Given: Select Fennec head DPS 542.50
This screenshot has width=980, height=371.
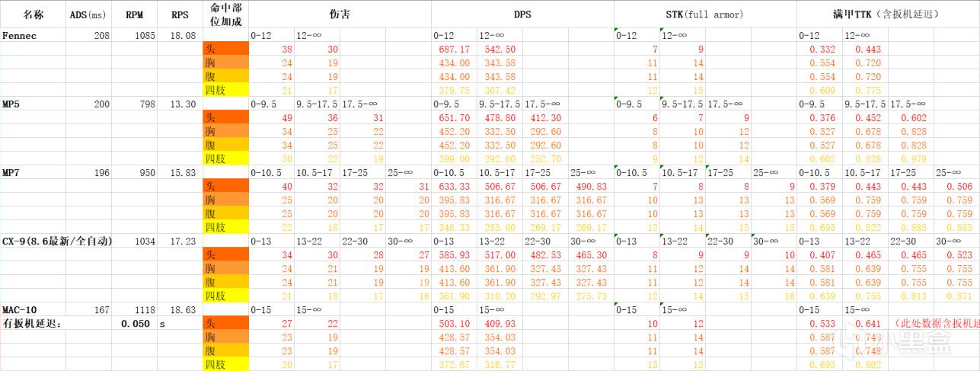Looking at the screenshot, I should (x=500, y=49).
